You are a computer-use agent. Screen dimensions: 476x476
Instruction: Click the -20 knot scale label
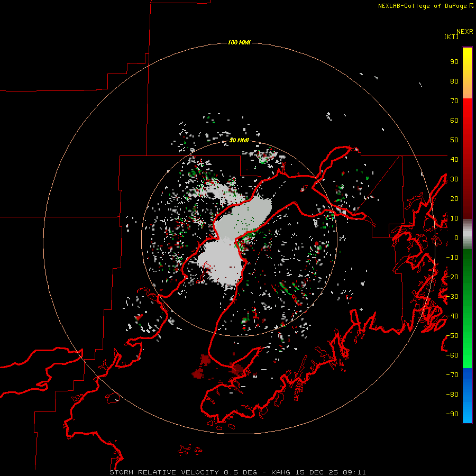452,277
